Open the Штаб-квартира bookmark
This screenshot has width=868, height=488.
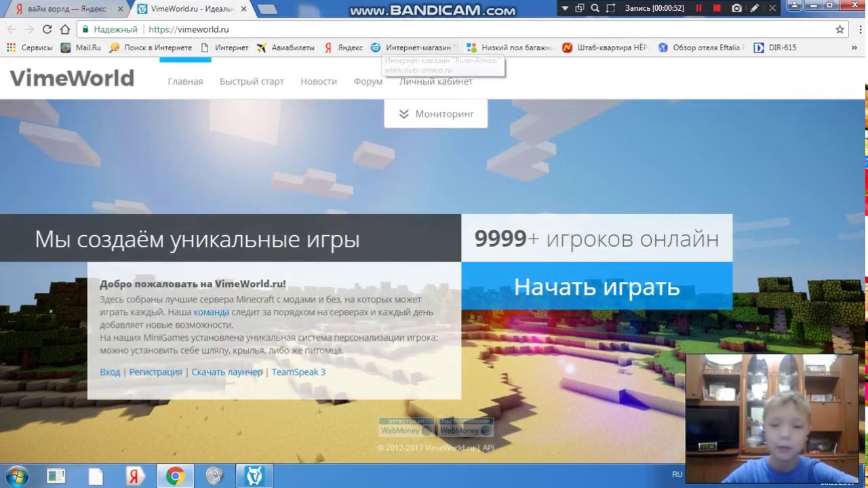pyautogui.click(x=606, y=47)
